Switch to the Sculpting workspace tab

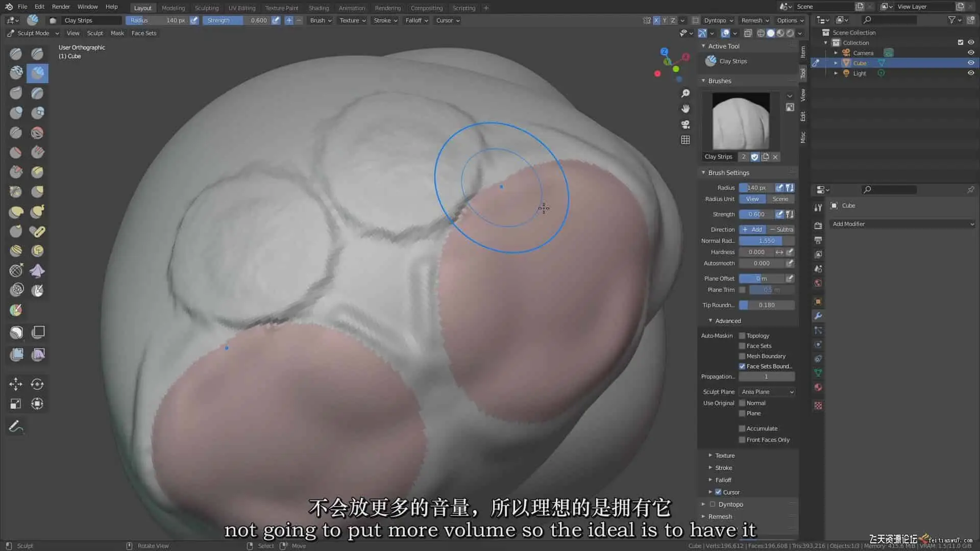pyautogui.click(x=206, y=8)
